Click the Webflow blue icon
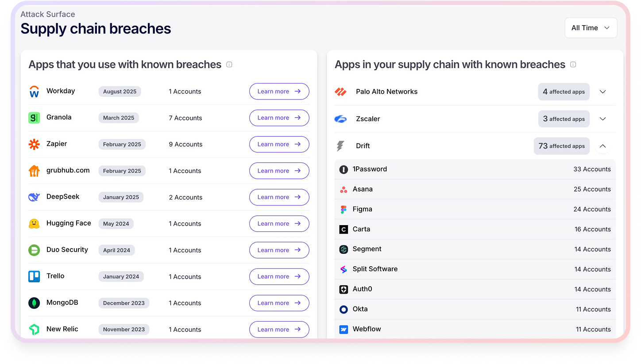Image resolution: width=641 pixels, height=364 pixels. point(344,330)
